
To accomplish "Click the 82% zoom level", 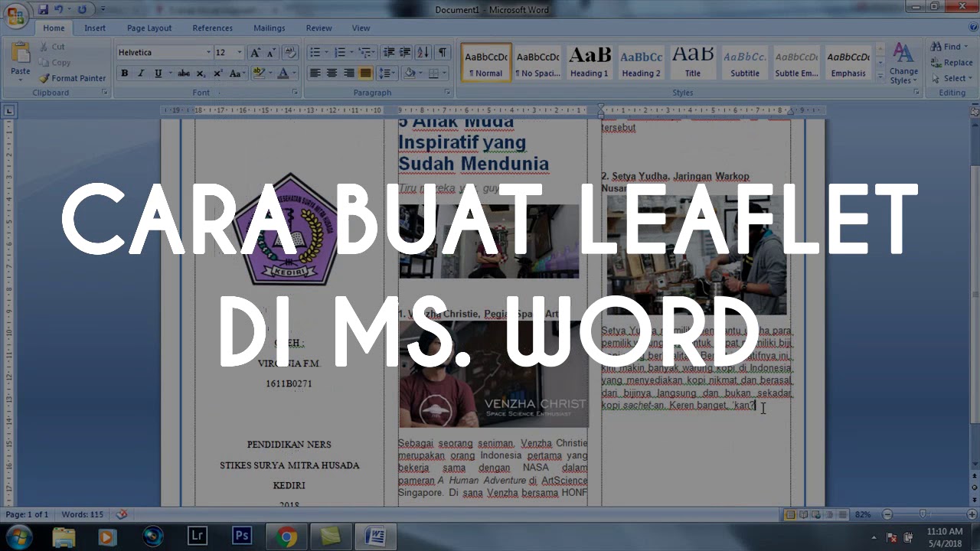I will click(x=863, y=514).
